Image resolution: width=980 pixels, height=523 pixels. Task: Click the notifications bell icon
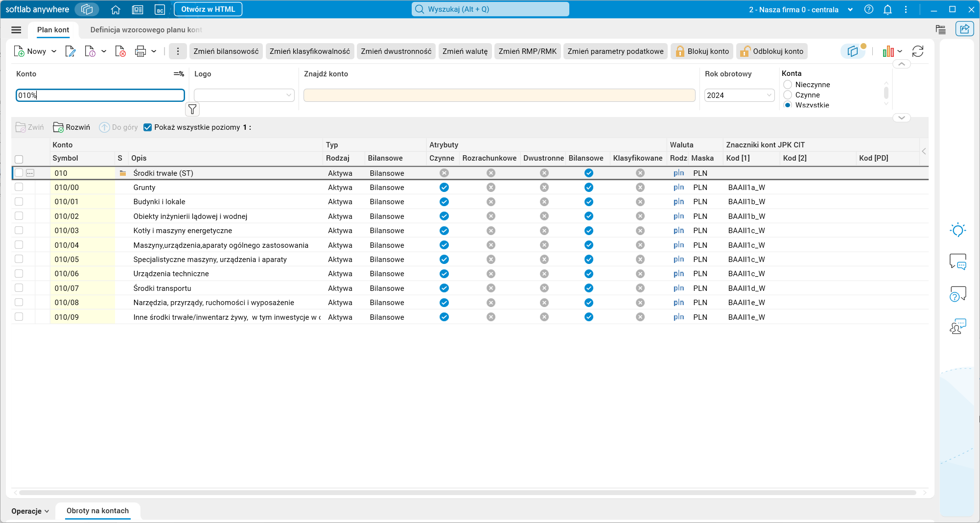pos(887,9)
